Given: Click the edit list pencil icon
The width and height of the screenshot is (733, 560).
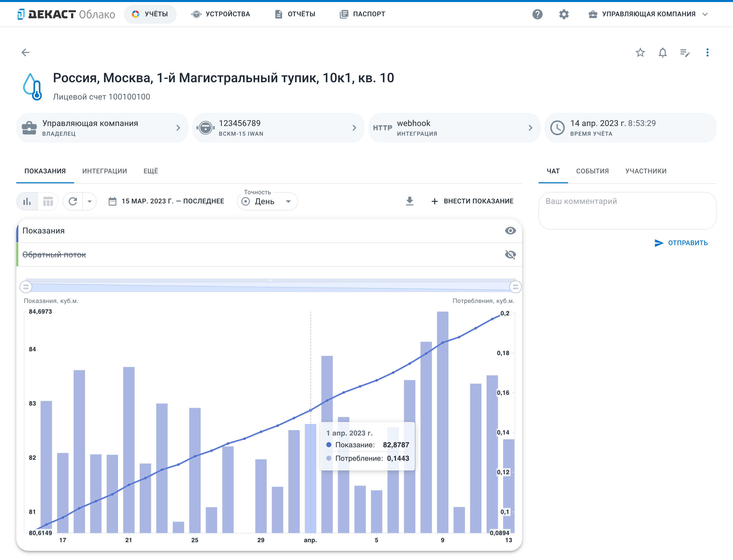Looking at the screenshot, I should point(685,52).
